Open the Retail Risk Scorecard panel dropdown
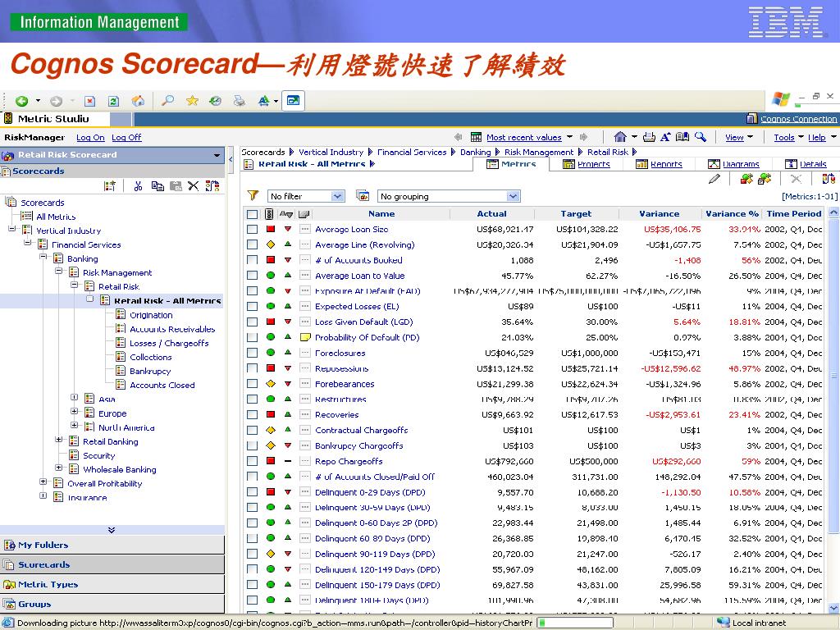The image size is (840, 630). [217, 155]
